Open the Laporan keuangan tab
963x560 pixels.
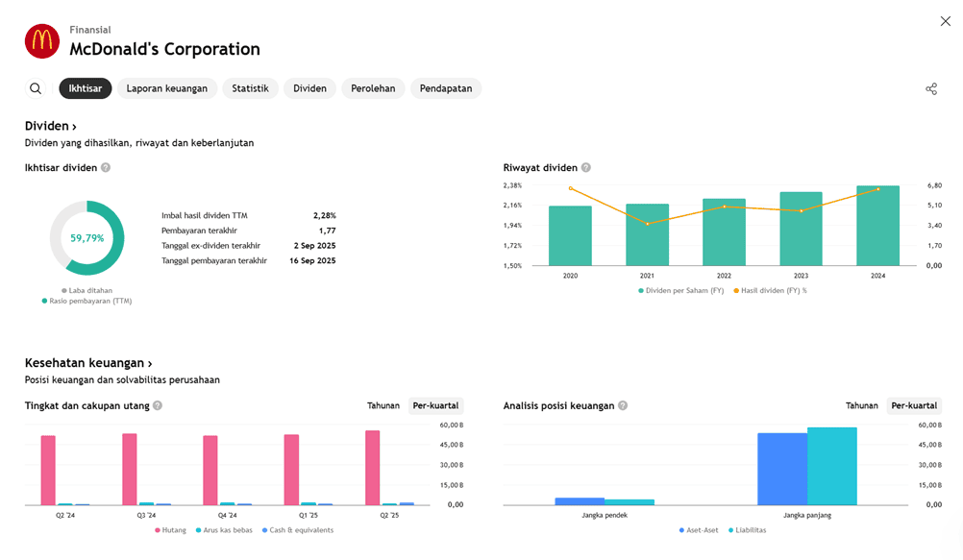[167, 88]
